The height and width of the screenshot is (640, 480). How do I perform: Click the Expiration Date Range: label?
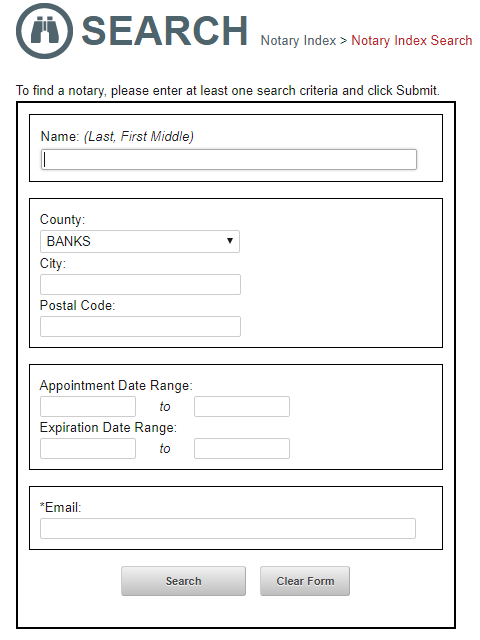(x=108, y=427)
